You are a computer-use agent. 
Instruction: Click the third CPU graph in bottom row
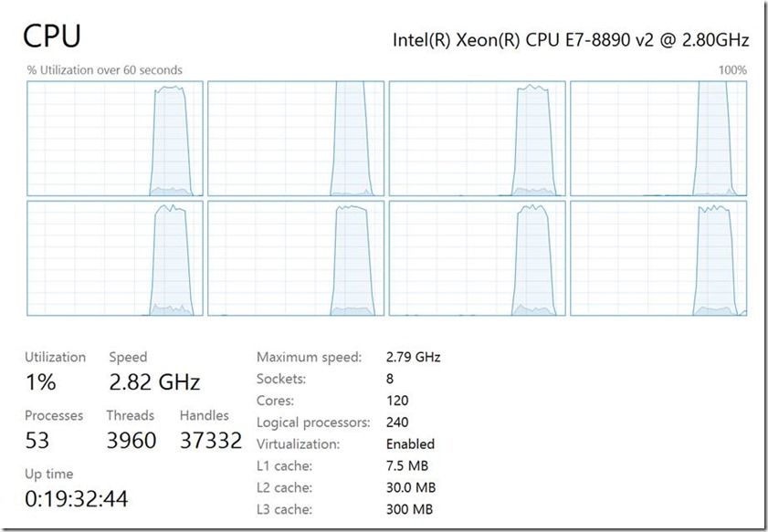point(477,258)
